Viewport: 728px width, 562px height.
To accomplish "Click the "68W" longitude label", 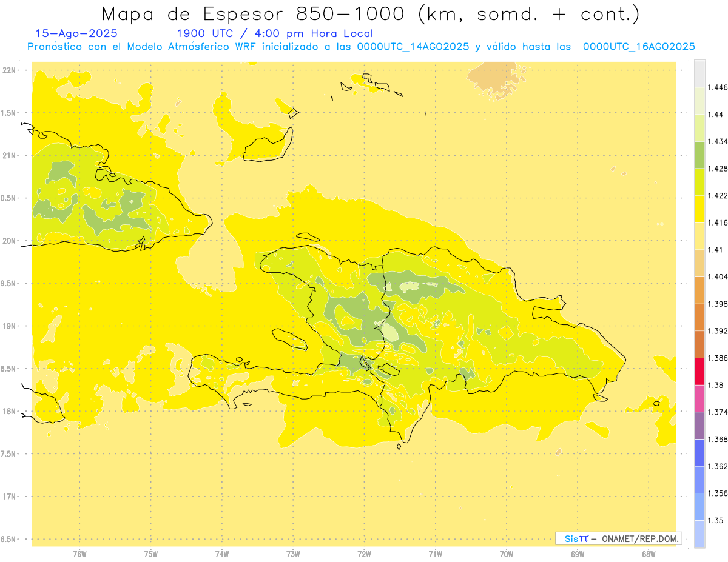I will [x=649, y=554].
